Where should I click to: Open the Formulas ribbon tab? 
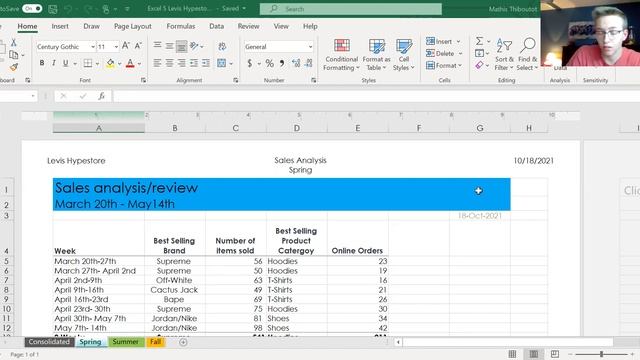(181, 26)
